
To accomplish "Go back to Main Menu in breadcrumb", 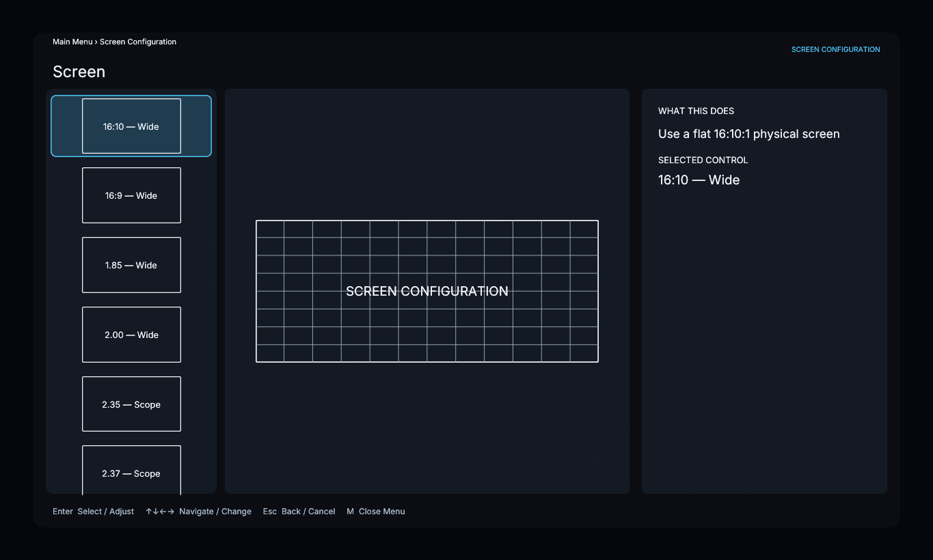I will (72, 42).
